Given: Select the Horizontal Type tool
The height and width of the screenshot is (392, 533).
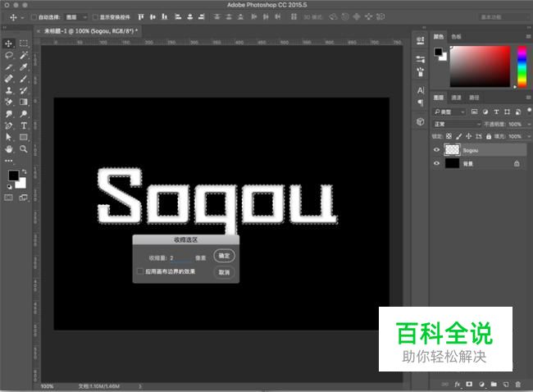Looking at the screenshot, I should (24, 125).
